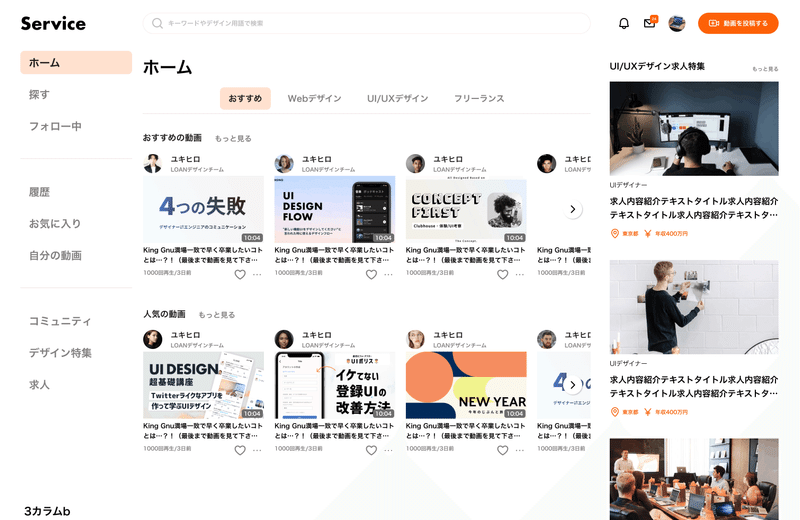Open 自分の動画 in the sidebar
The height and width of the screenshot is (520, 800).
(x=55, y=255)
